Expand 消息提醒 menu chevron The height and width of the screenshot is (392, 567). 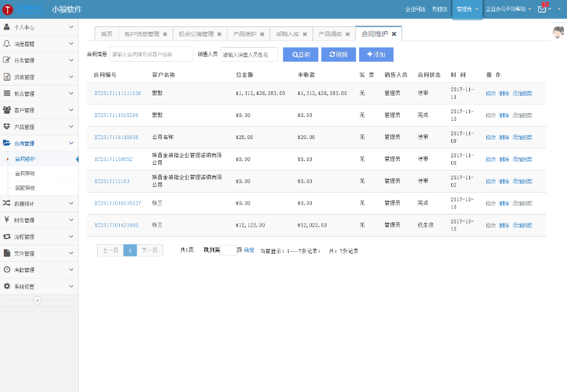coord(71,43)
